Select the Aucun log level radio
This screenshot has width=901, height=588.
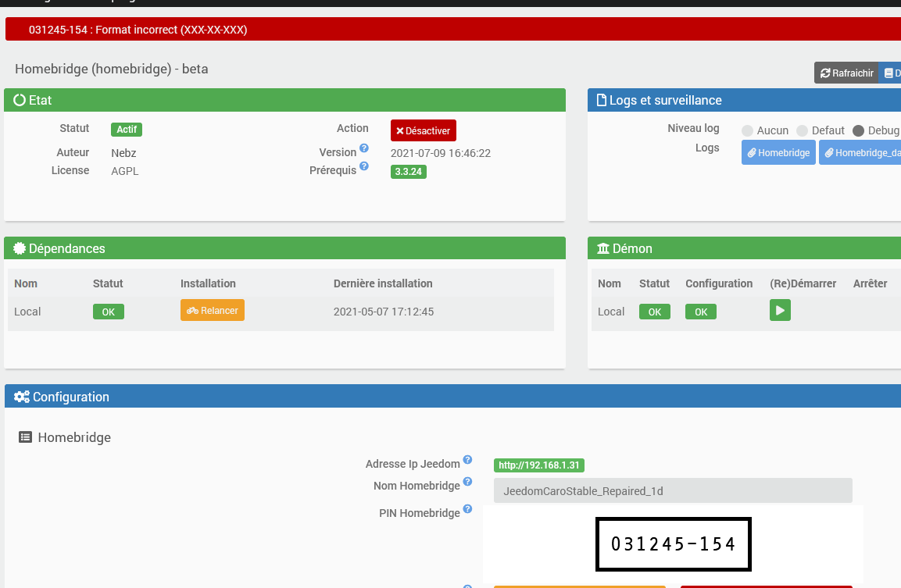click(748, 131)
